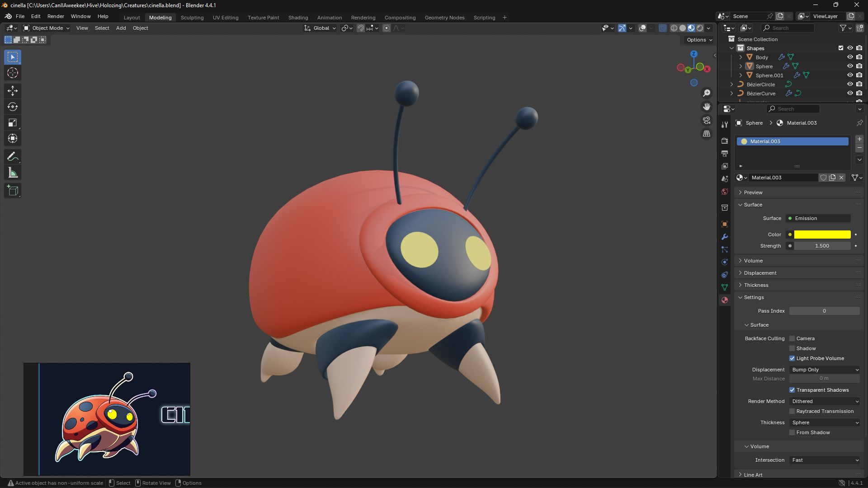
Task: Open the Object properties tab
Action: [725, 224]
